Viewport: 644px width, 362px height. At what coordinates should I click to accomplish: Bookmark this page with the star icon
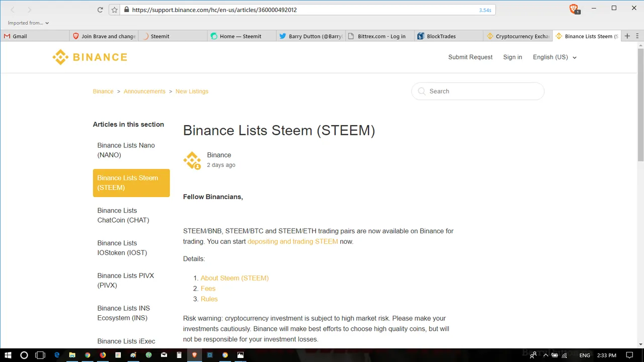click(x=115, y=10)
